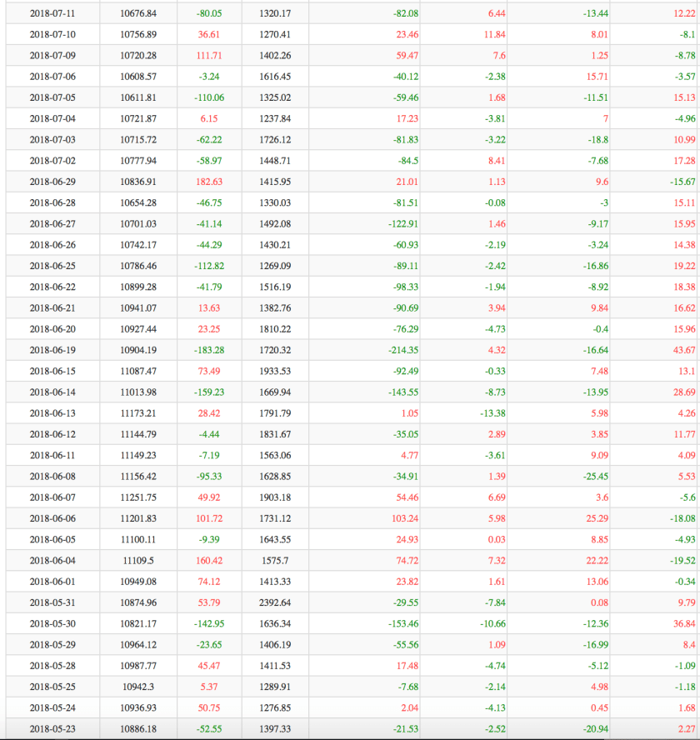Select the 10927.44 value for 2018-06-20
This screenshot has height=740, width=700.
pyautogui.click(x=138, y=329)
